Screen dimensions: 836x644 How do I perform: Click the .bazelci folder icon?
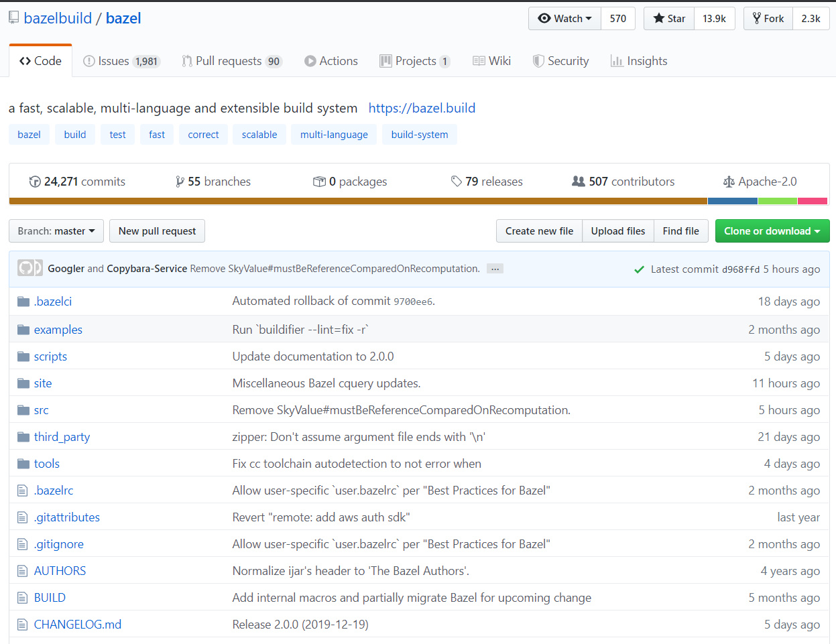23,302
